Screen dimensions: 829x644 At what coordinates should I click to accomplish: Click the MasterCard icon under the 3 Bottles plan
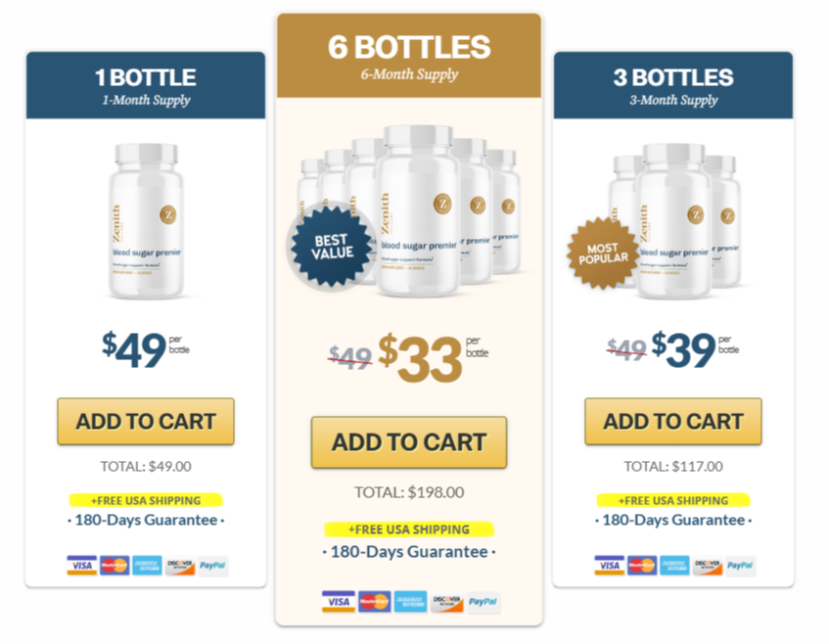pos(643,566)
